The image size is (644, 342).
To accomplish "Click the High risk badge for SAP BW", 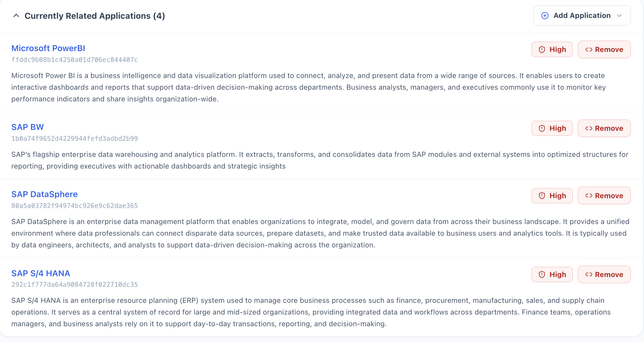I will [x=552, y=128].
